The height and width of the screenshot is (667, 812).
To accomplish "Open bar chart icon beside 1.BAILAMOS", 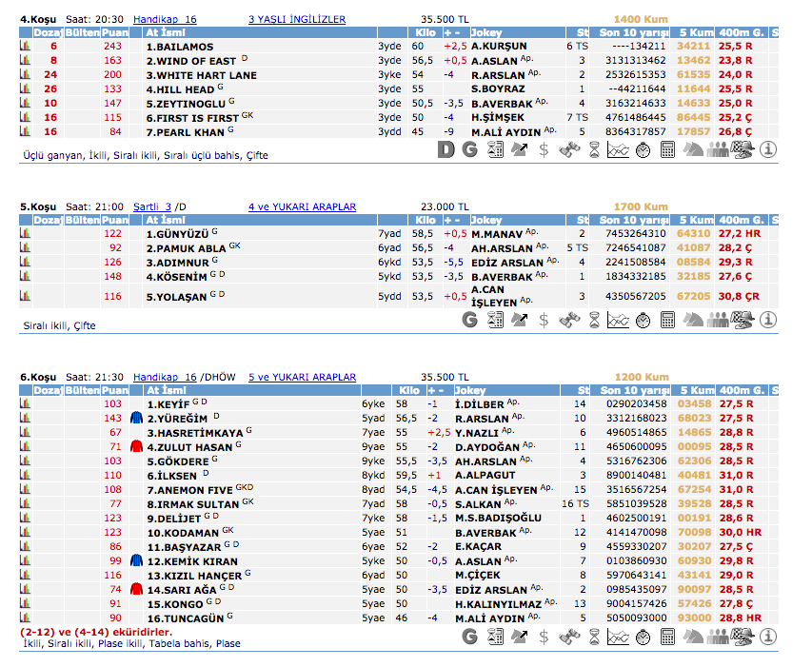I will click(x=26, y=47).
